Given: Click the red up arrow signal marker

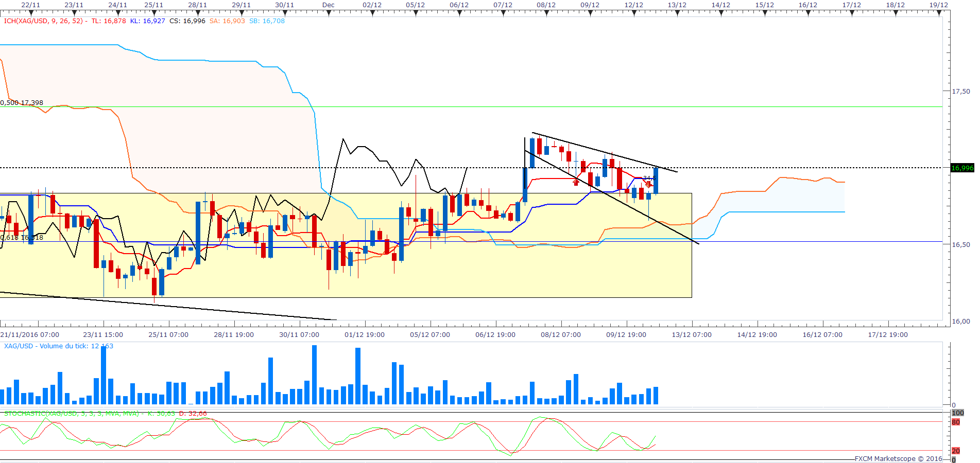Looking at the screenshot, I should (x=576, y=182).
